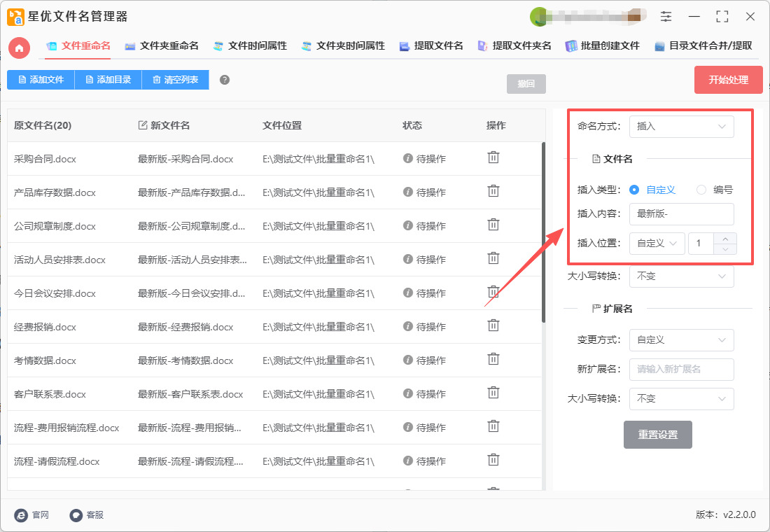
Task: Switch to 批量创建文件 tab
Action: 603,46
